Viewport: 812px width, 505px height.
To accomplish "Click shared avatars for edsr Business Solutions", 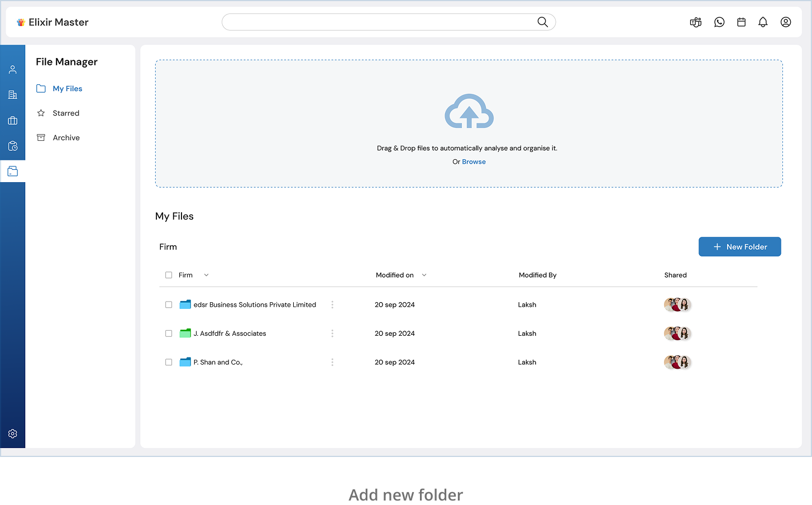I will tap(677, 305).
